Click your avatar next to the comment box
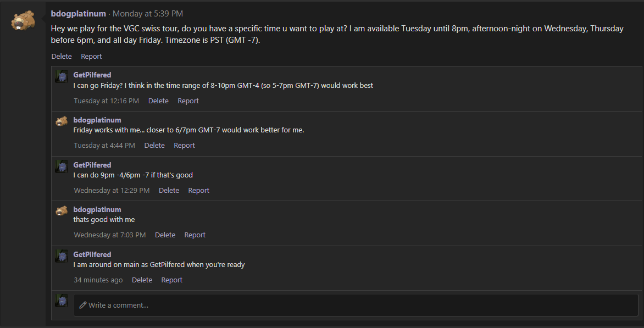 click(x=62, y=301)
